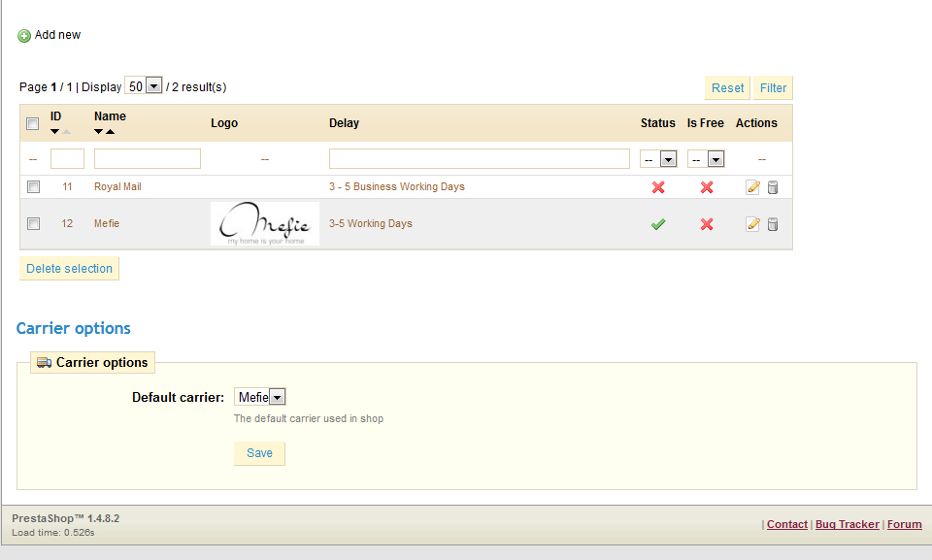The width and height of the screenshot is (932, 560).
Task: Click the Status column header
Action: click(658, 123)
